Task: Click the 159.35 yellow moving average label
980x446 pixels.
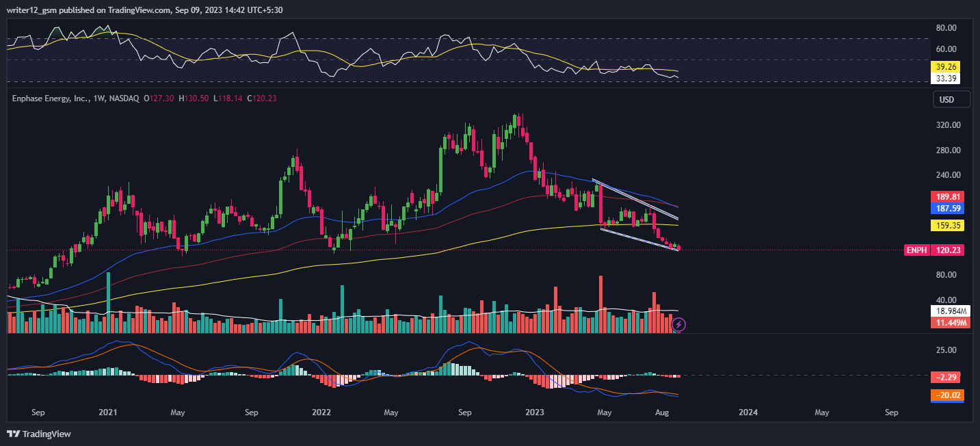Action: 947,224
